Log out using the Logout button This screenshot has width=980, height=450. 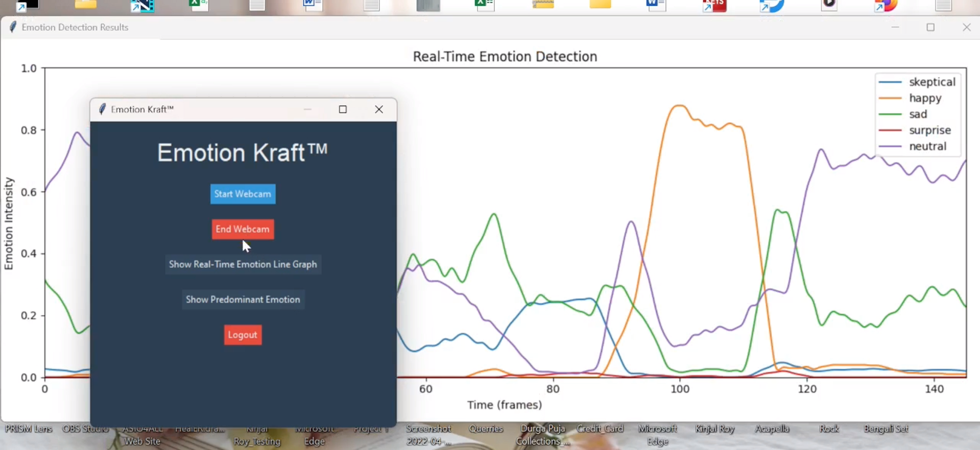click(x=243, y=335)
